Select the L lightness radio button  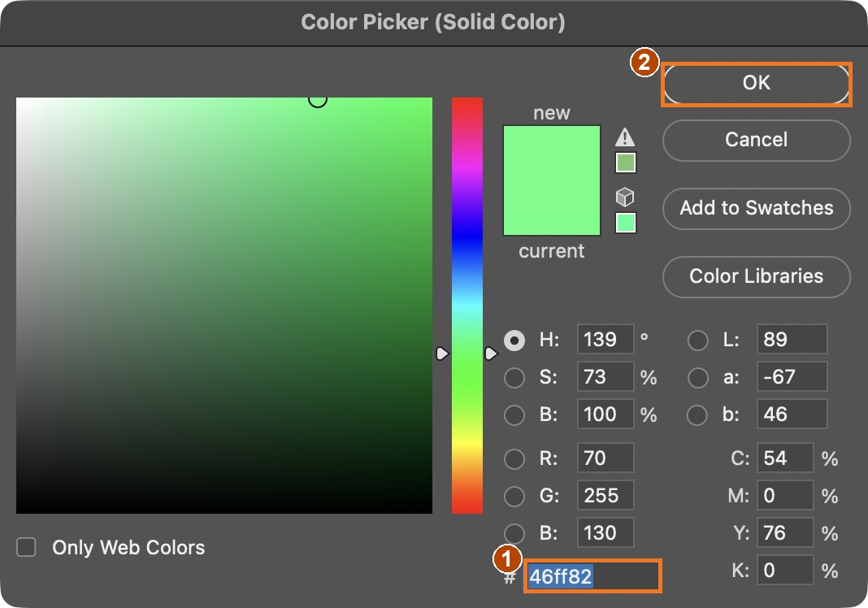pos(697,340)
